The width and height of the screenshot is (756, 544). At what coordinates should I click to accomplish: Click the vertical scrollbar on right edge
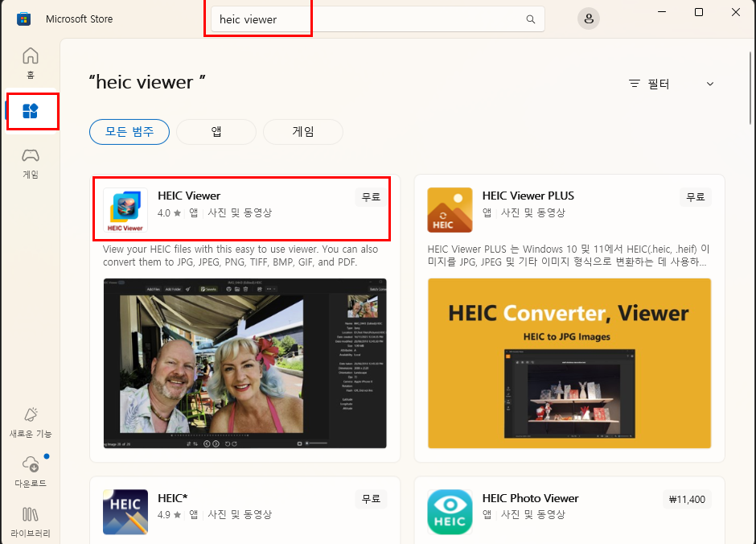[x=750, y=88]
